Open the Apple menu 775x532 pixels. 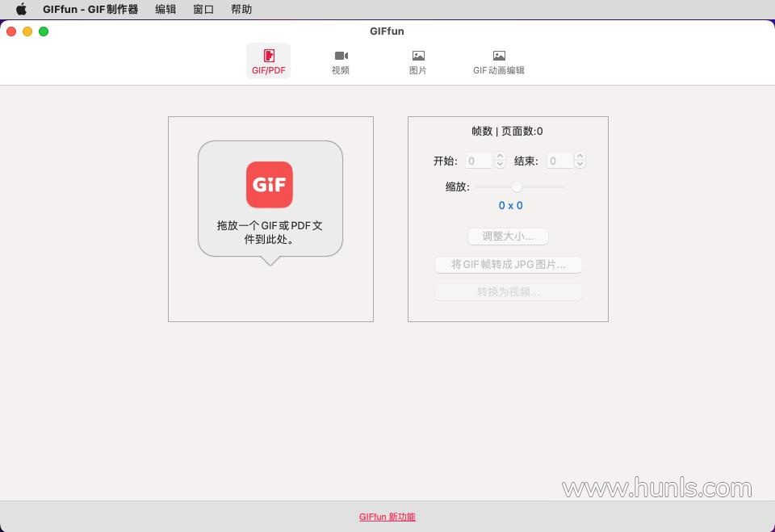pos(21,10)
